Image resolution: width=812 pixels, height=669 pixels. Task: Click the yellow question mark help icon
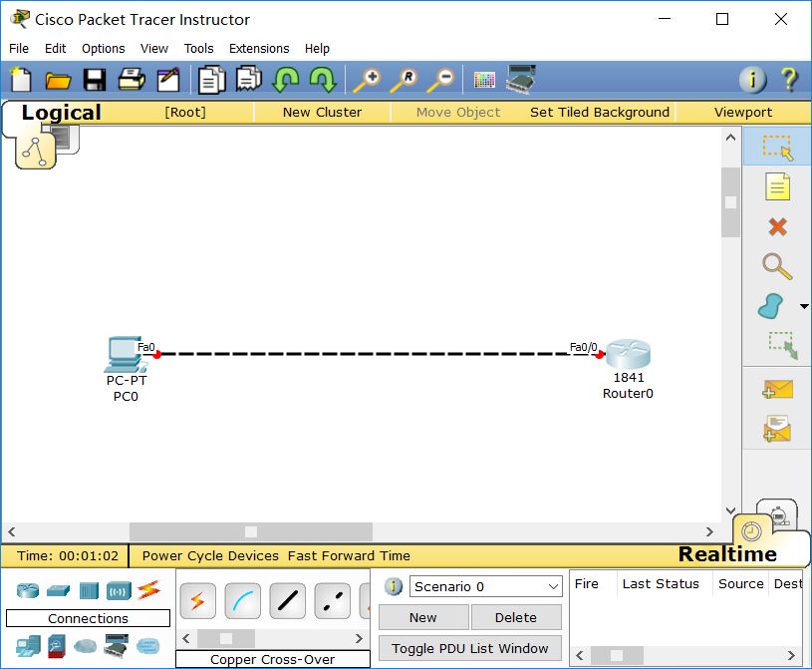point(789,80)
